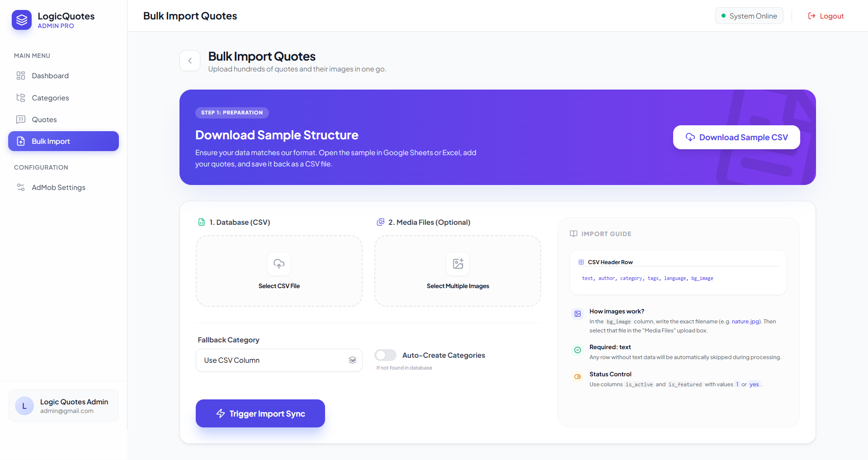Enable the Auto-Create Categories toggle
The height and width of the screenshot is (460, 868).
(x=386, y=355)
